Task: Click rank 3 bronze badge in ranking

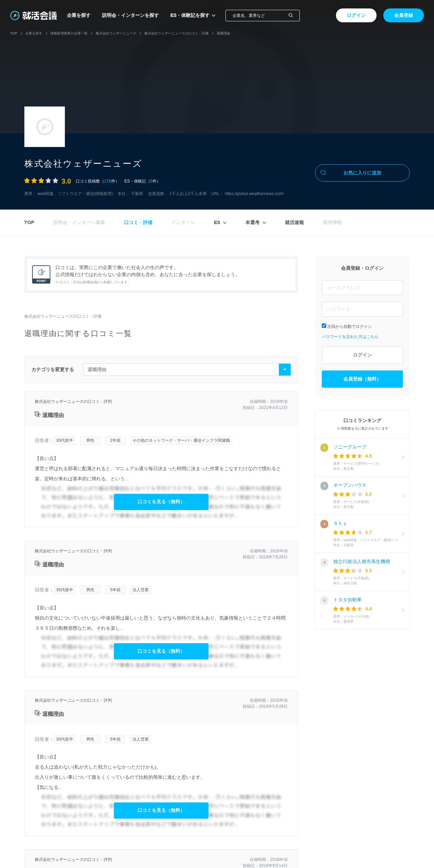Action: click(324, 524)
